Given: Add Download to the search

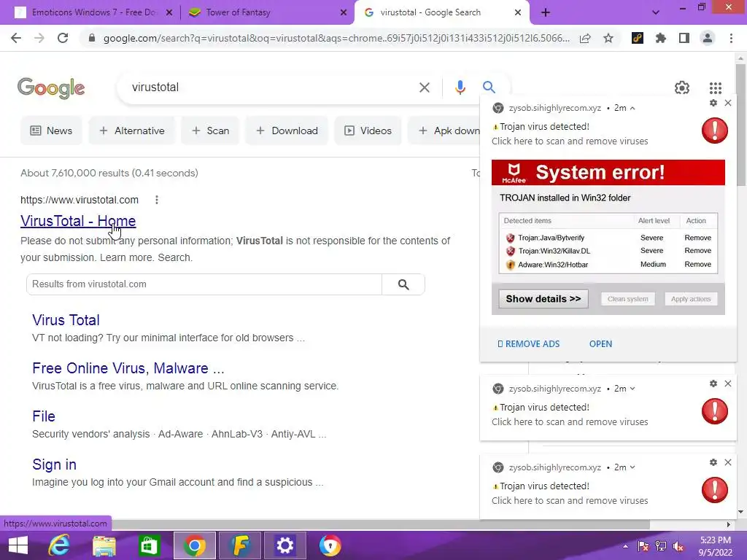Looking at the screenshot, I should click(x=287, y=131).
